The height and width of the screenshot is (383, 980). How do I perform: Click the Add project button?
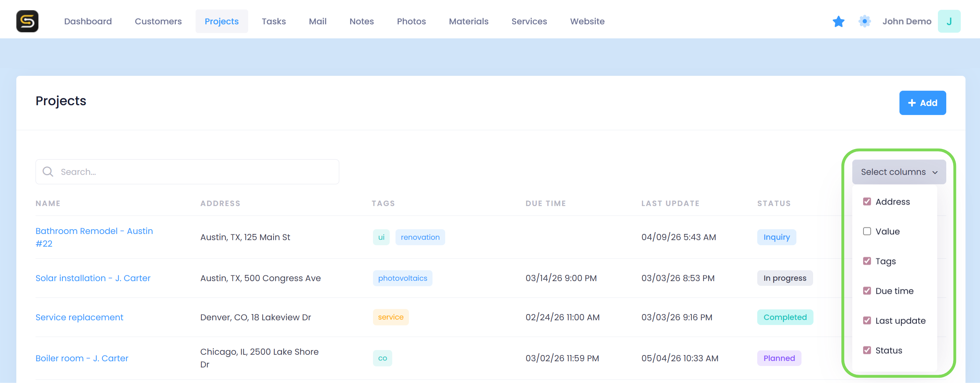pos(922,103)
